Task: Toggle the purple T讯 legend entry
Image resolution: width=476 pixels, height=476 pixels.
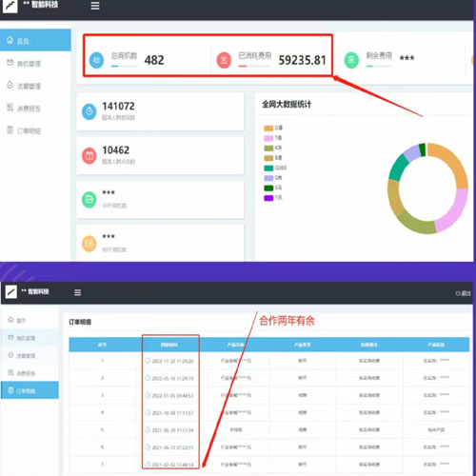Action: point(273,198)
